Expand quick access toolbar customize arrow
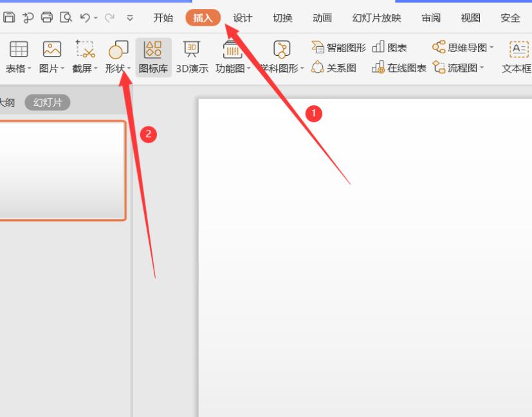 point(129,17)
